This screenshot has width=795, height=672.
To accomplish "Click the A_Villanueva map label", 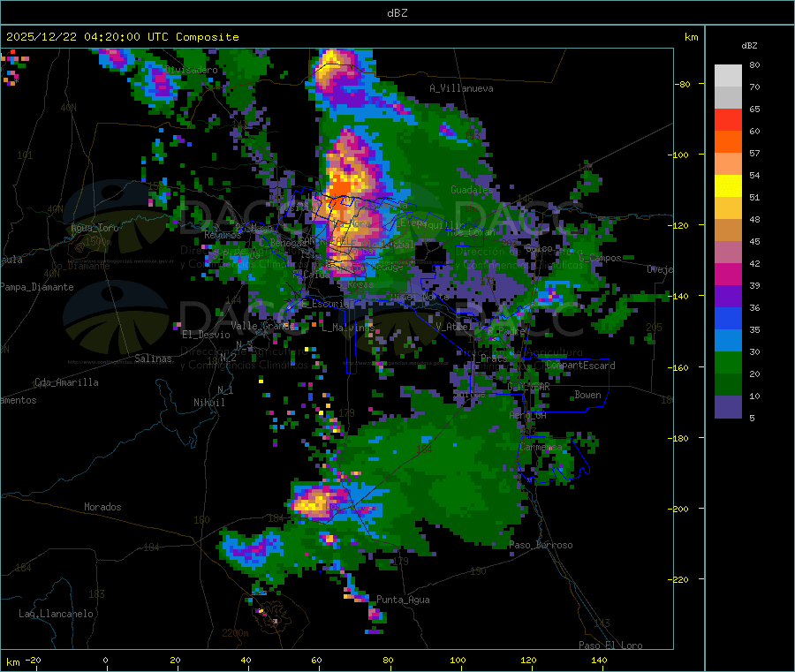I will pos(461,88).
